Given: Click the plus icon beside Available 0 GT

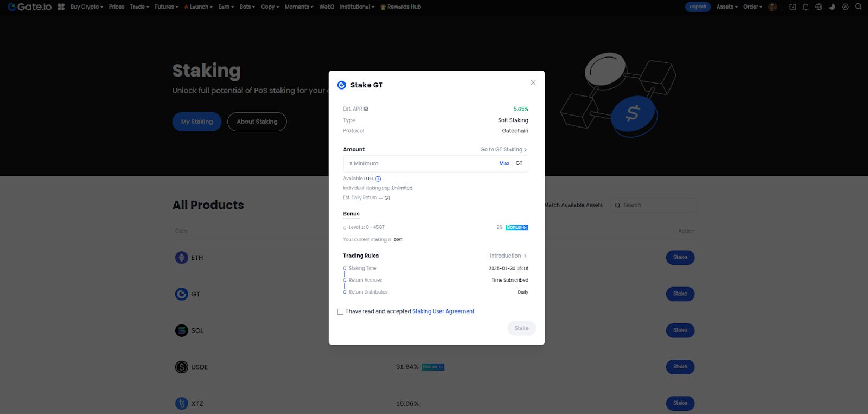Looking at the screenshot, I should (x=378, y=179).
